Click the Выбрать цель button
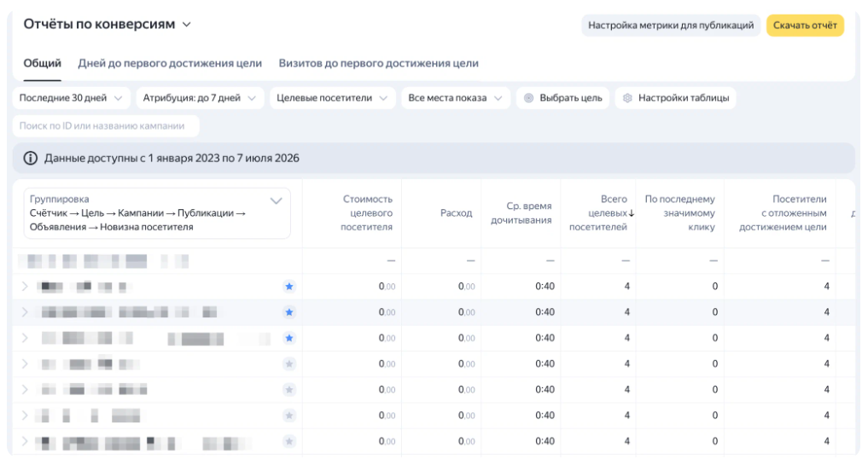 tap(562, 98)
